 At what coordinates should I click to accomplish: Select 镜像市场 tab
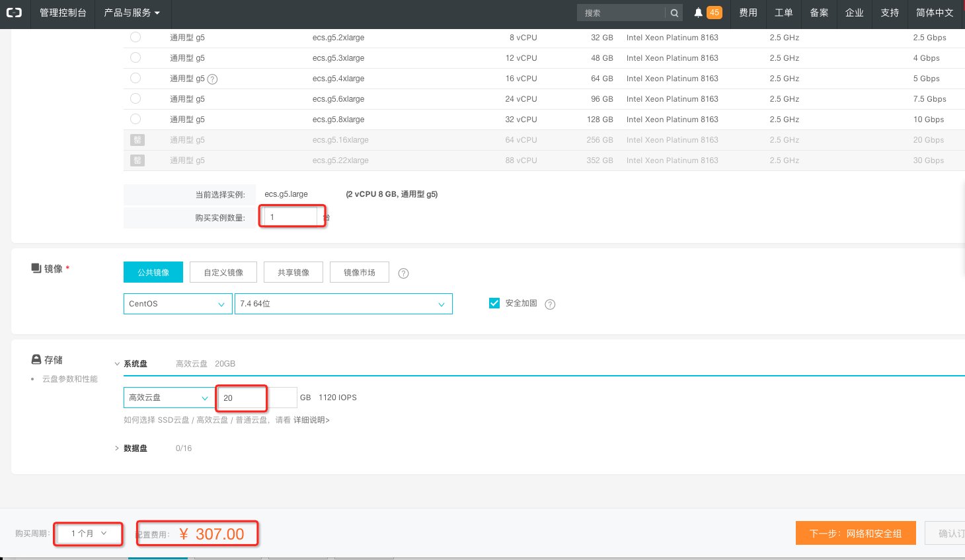[x=360, y=272]
